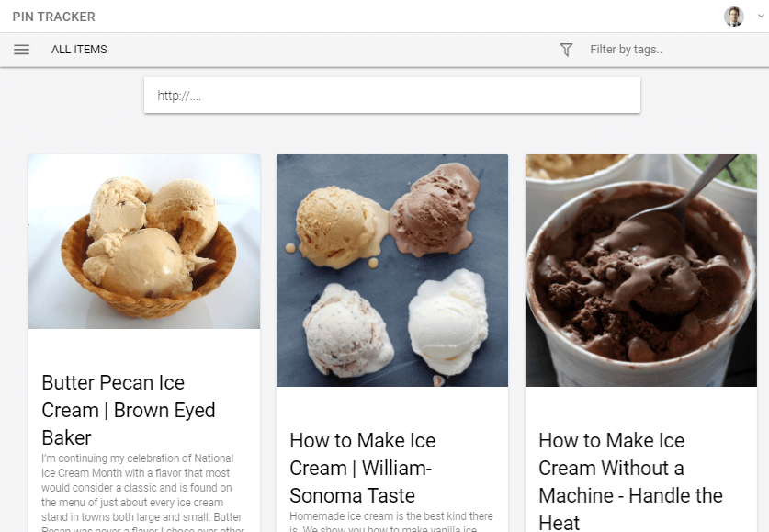Open the Butter Pecan ice cream photo
This screenshot has width=769, height=532.
(x=144, y=242)
